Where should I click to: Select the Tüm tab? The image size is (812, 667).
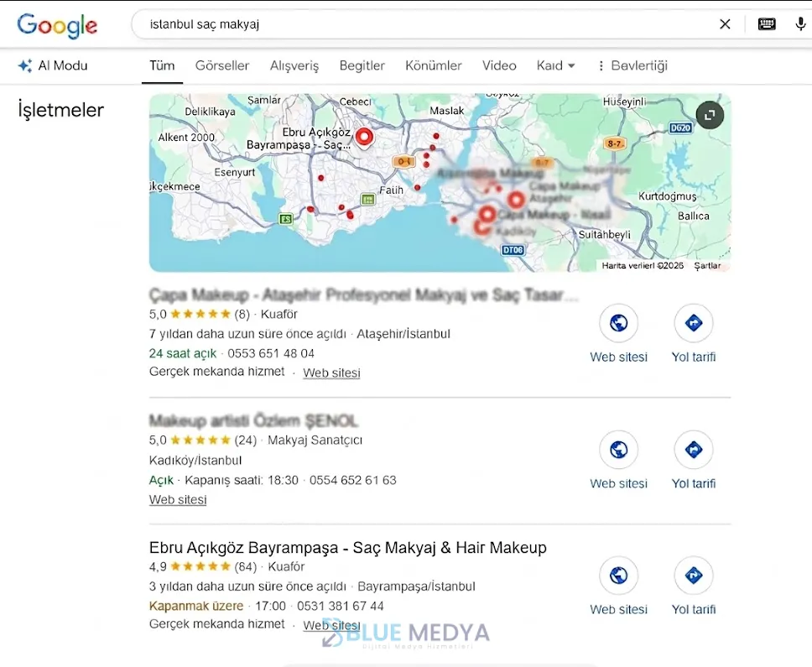click(x=162, y=65)
